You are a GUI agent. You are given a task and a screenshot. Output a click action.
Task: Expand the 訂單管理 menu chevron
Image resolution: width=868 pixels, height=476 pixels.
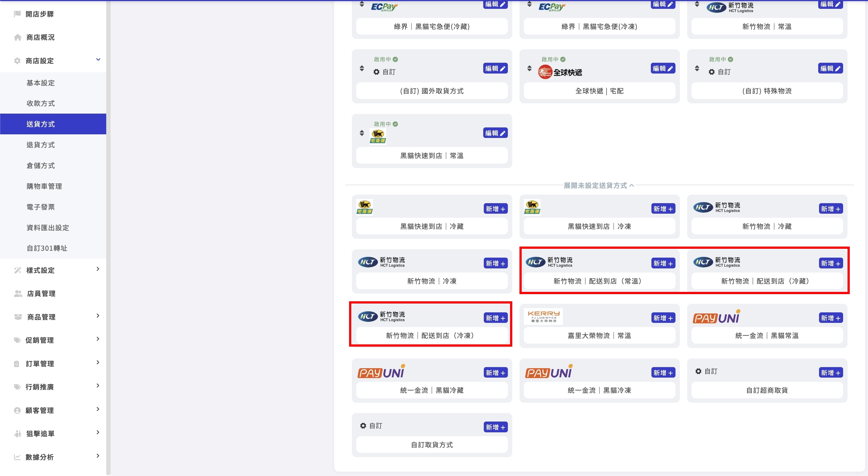[x=98, y=363]
